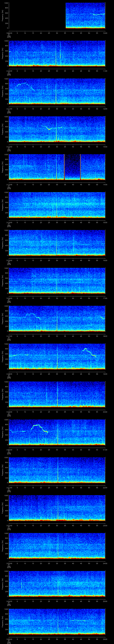Click the spectrogram panel starting at 3:11:00
Viewport: 114px width, 644px height.
[57, 91]
